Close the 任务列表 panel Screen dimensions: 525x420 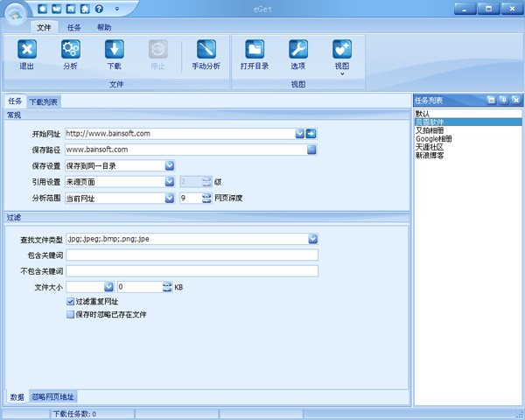(516, 100)
